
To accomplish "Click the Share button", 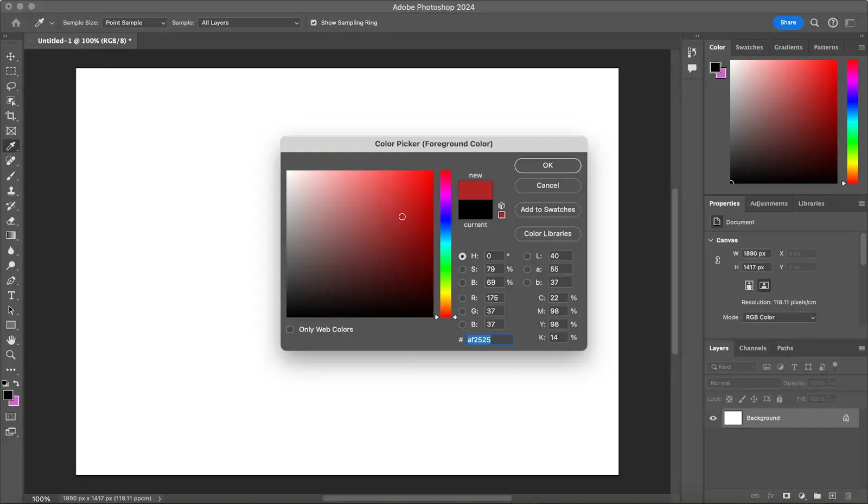I will [788, 23].
